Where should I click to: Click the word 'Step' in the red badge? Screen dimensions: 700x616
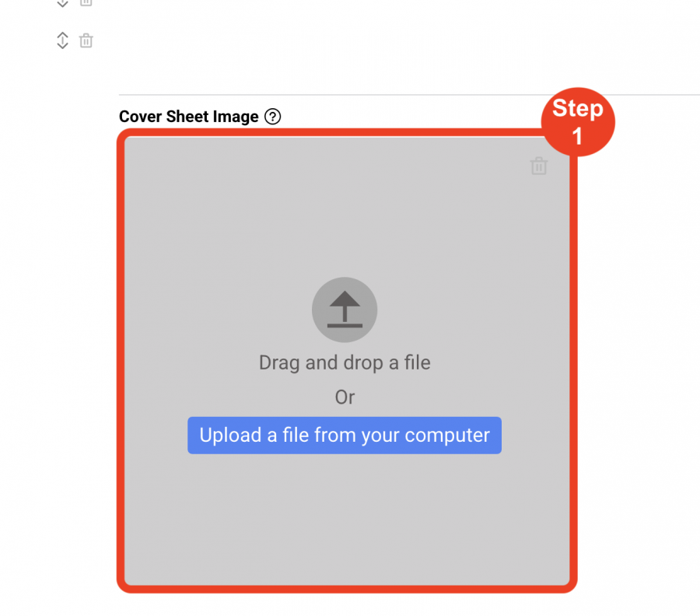(578, 108)
